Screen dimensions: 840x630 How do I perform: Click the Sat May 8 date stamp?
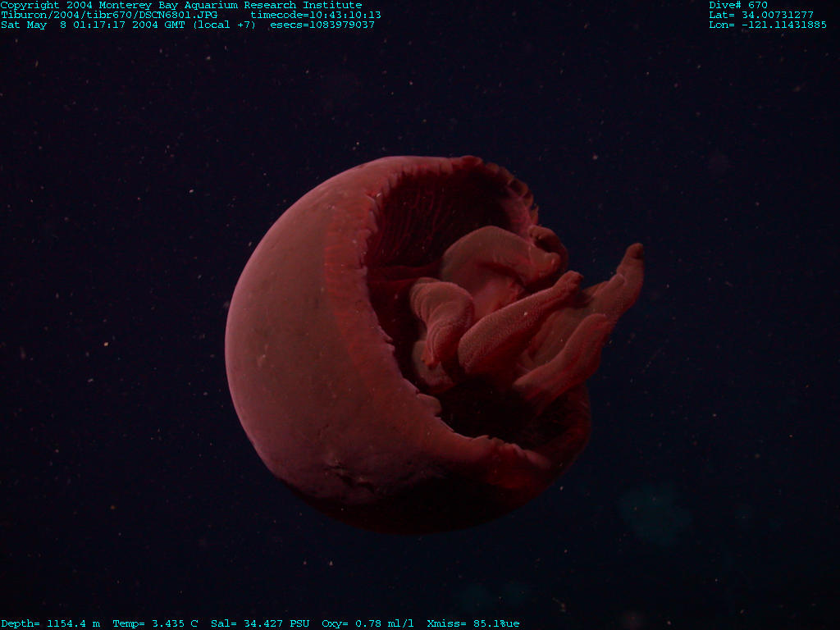coord(37,25)
